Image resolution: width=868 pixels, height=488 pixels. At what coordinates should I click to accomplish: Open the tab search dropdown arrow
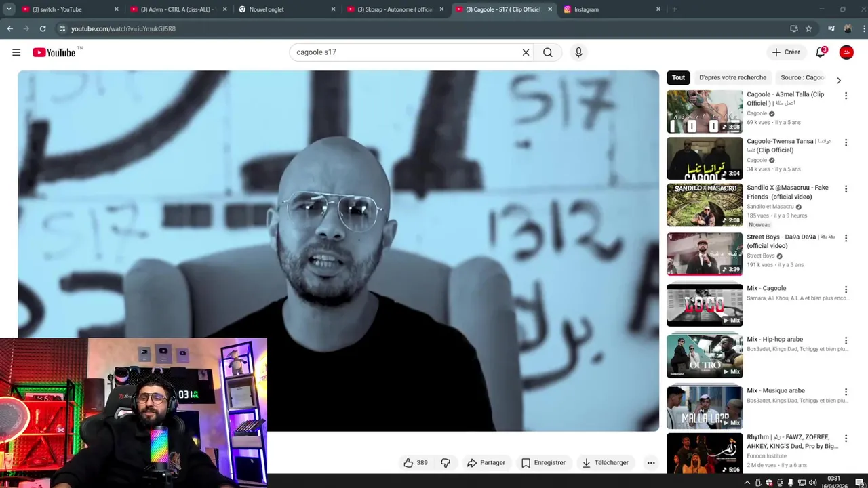click(x=9, y=9)
